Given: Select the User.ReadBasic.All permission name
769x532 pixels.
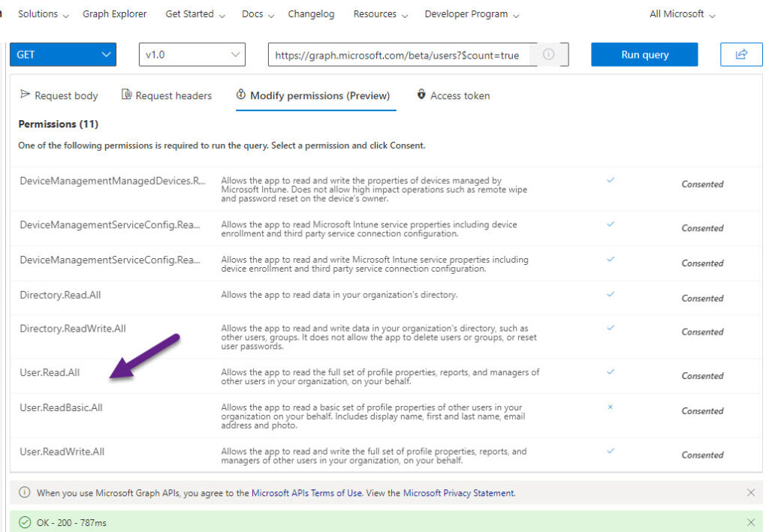Looking at the screenshot, I should 61,407.
